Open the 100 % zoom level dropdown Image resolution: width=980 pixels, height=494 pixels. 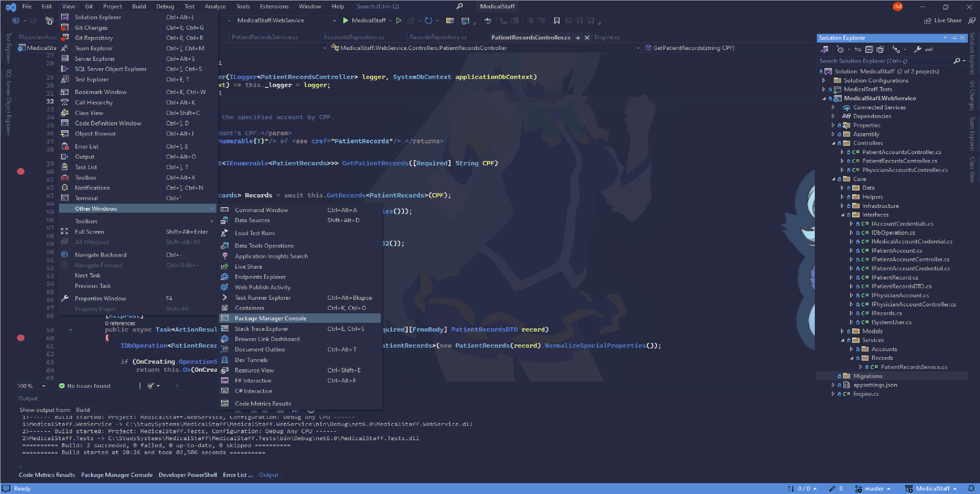(x=43, y=386)
